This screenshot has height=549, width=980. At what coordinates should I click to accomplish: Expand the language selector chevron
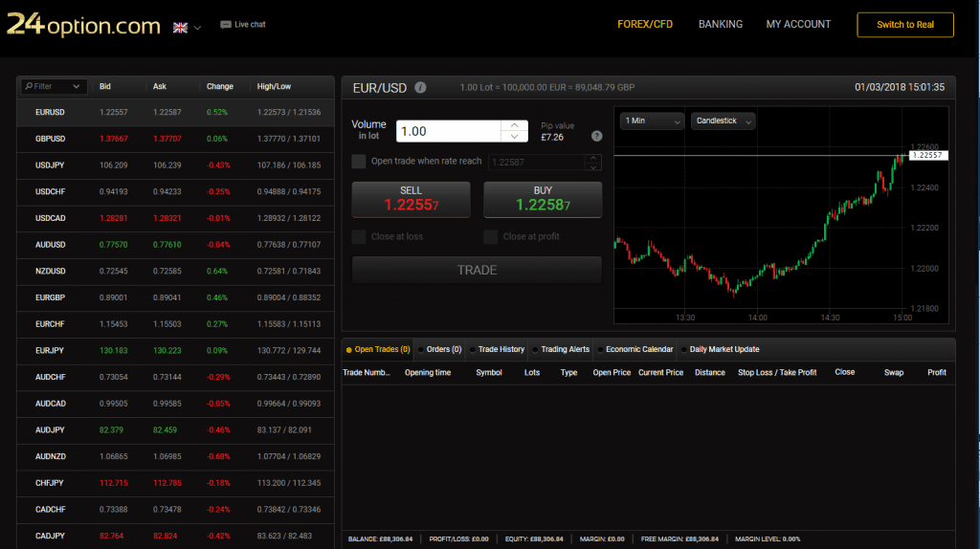point(197,28)
